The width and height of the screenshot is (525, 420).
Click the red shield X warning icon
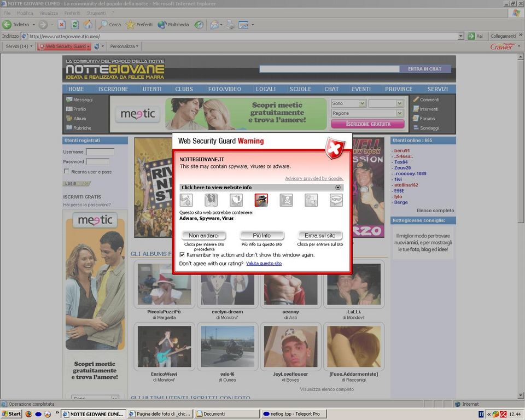coord(334,148)
